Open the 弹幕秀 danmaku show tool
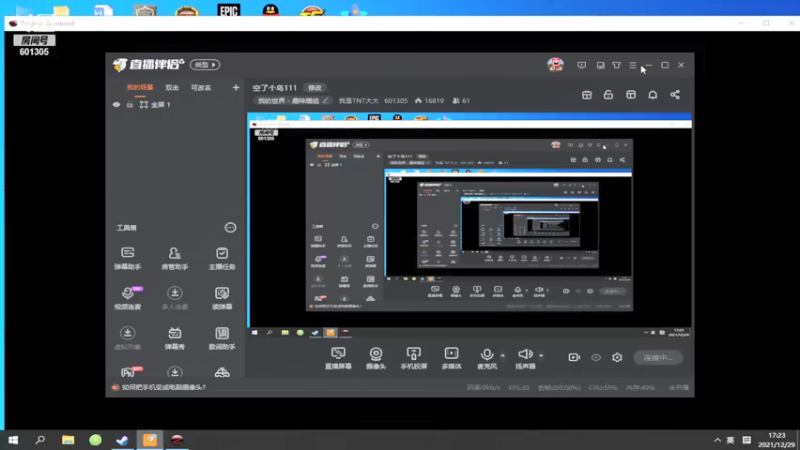The width and height of the screenshot is (800, 450). 174,338
